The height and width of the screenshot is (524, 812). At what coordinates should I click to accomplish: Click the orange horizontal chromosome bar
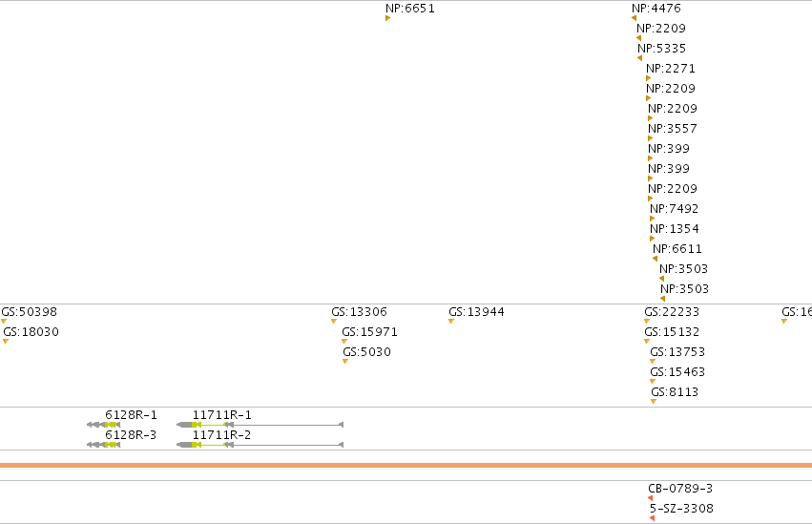(x=406, y=466)
